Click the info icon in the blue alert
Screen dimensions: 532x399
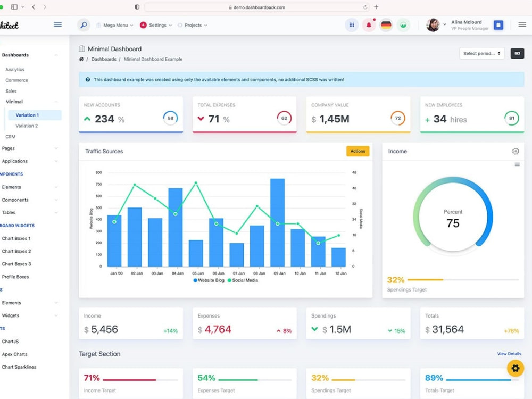coord(88,79)
